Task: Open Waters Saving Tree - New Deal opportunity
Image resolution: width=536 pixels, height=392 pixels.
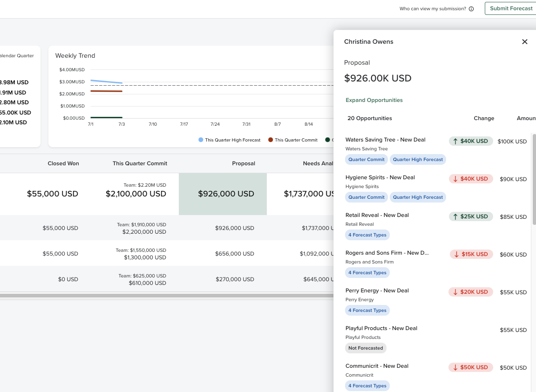Action: [385, 140]
